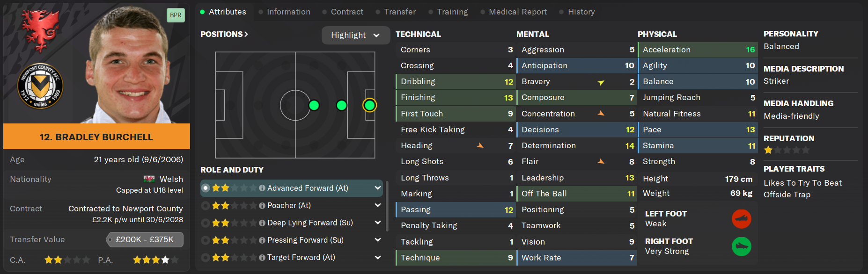The height and width of the screenshot is (274, 868).
Task: Expand the Target Forward (At) role details
Action: coord(377,257)
